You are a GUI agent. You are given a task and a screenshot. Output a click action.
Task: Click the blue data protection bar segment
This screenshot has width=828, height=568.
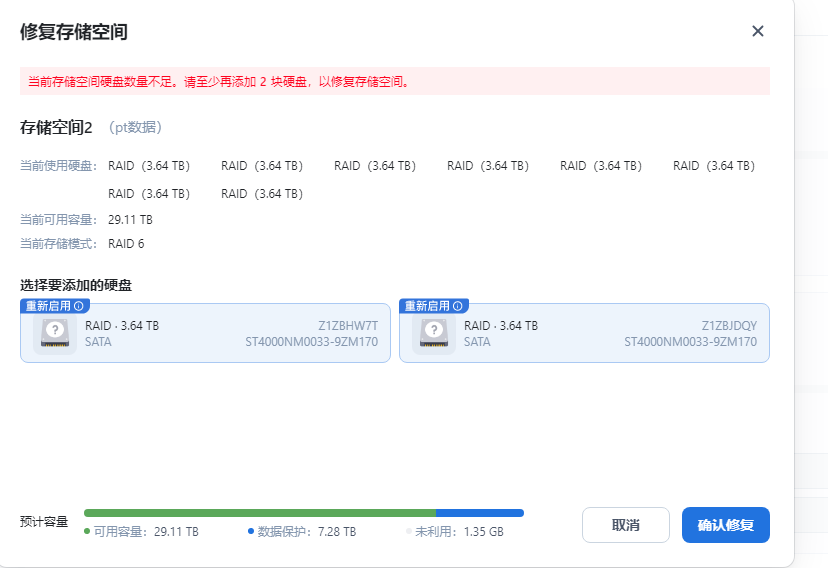(x=479, y=513)
